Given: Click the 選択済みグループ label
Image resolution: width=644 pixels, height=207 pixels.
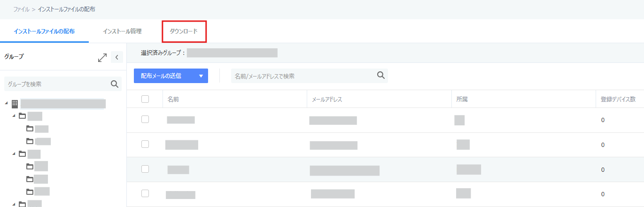Looking at the screenshot, I should [x=163, y=53].
